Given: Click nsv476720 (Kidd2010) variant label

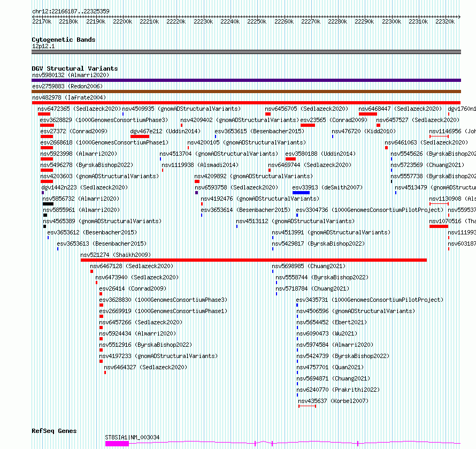Looking at the screenshot, I should tap(364, 131).
